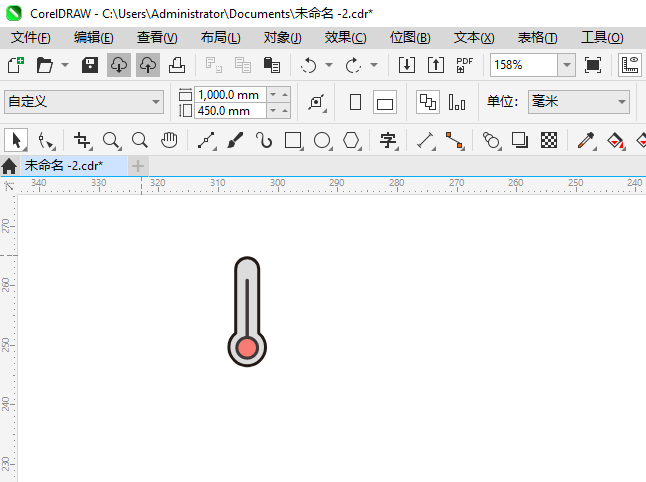The width and height of the screenshot is (646, 482).
Task: Publish to PDF
Action: click(x=465, y=65)
